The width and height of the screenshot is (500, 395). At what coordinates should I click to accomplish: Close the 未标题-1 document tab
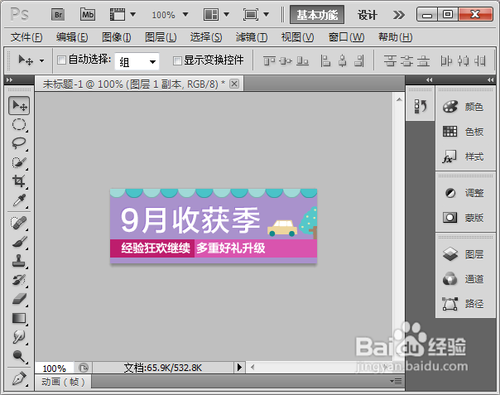pyautogui.click(x=234, y=84)
